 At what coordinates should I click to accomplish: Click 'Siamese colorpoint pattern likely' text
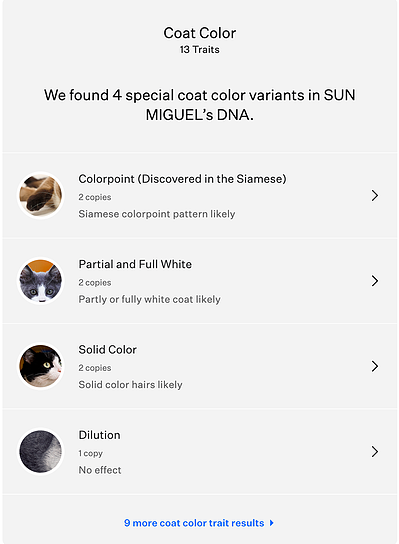(157, 214)
